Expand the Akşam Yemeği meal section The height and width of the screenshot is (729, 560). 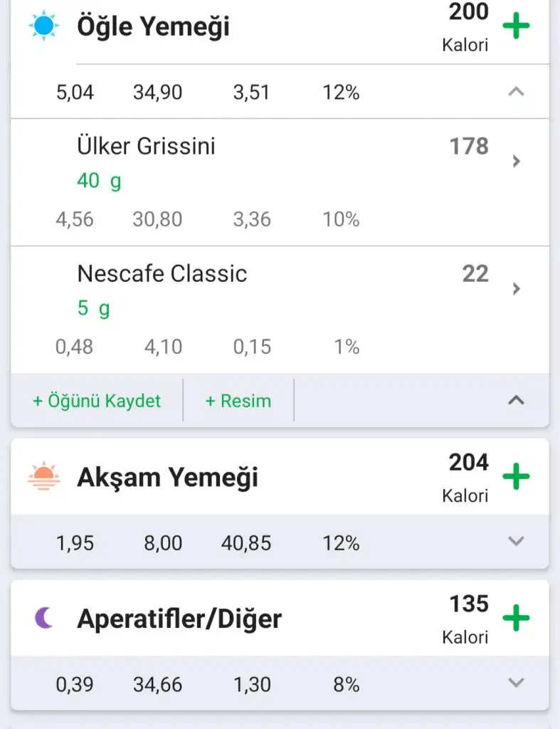(517, 542)
